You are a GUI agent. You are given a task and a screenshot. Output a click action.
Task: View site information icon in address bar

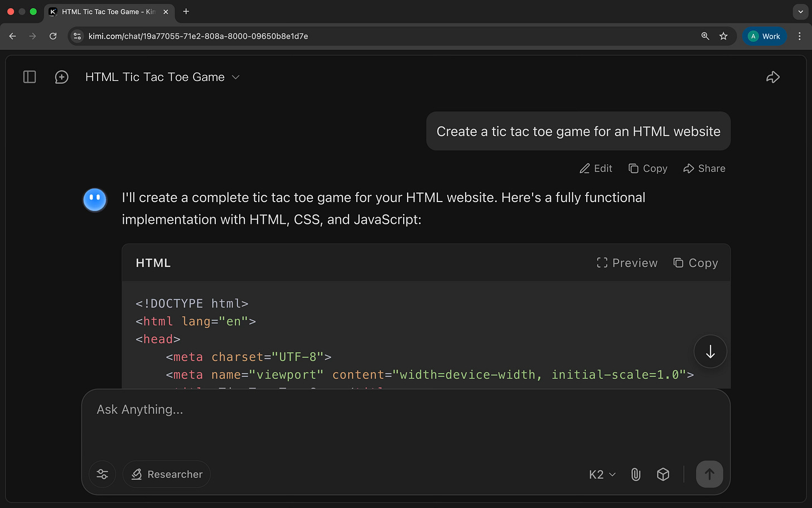[78, 36]
